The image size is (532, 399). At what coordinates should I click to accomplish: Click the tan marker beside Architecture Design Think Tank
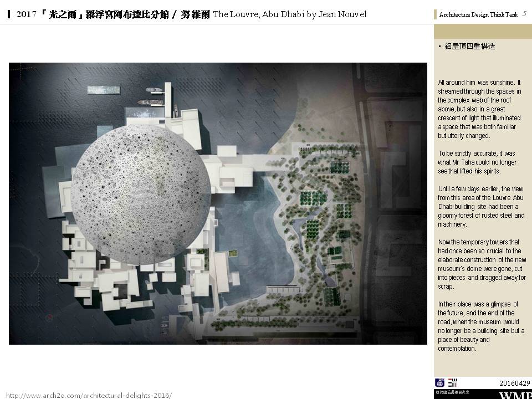435,15
